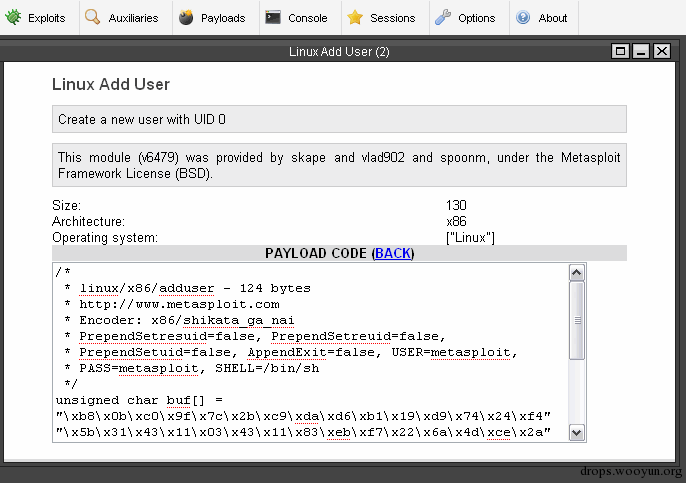
Task: Click 'Create a new user with UID 0' text
Action: coord(142,119)
